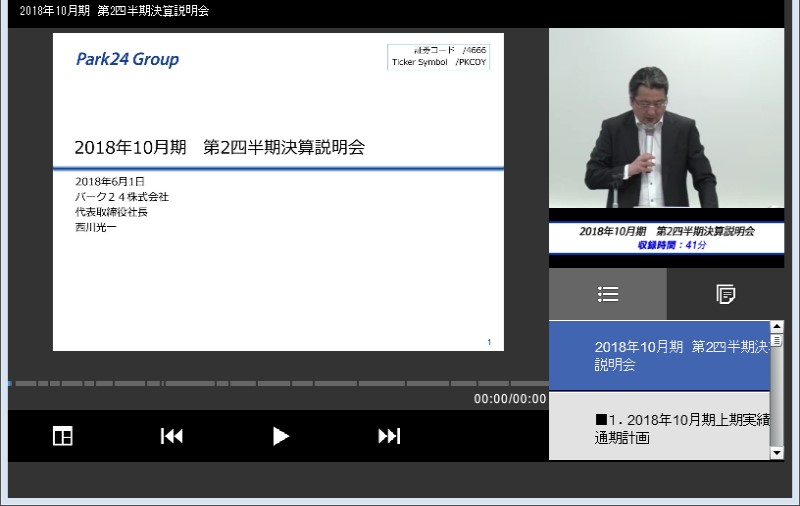Click the 収録時間：41分 caption

[x=672, y=245]
